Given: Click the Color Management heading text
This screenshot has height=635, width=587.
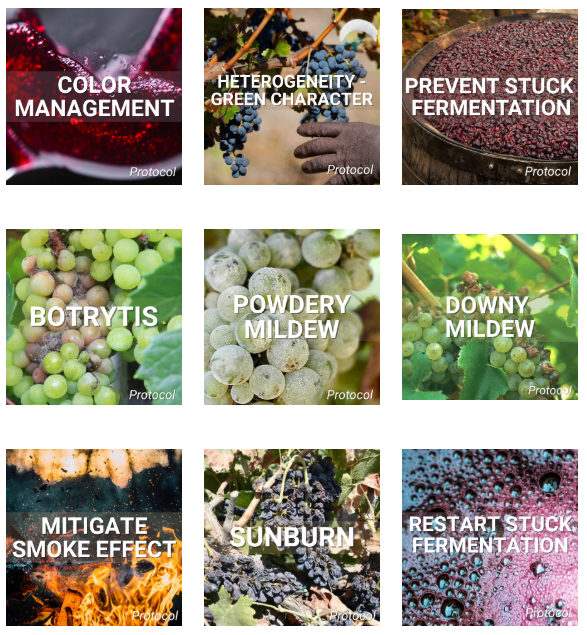Looking at the screenshot, I should [94, 97].
